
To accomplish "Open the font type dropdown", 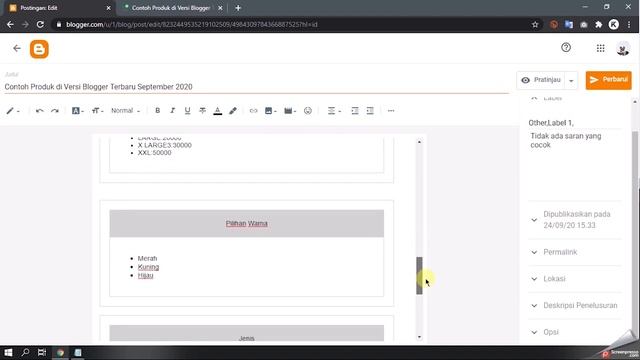I will [x=78, y=111].
